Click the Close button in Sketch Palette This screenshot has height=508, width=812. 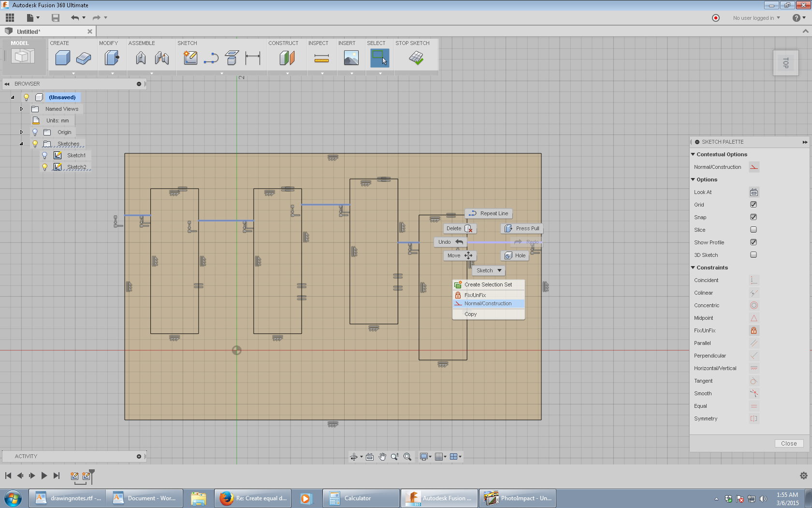pos(789,444)
